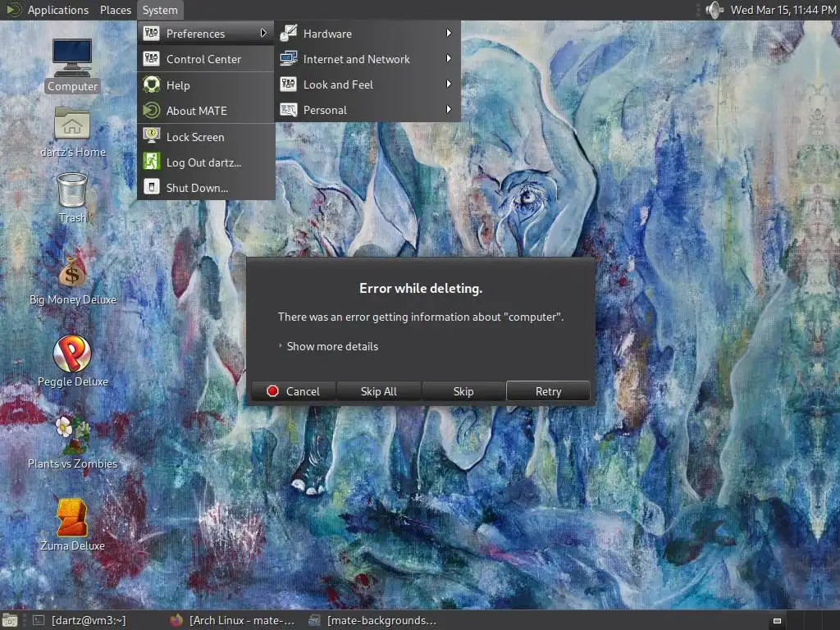840x630 pixels.
Task: Click the Lock Screen icon
Action: click(151, 136)
